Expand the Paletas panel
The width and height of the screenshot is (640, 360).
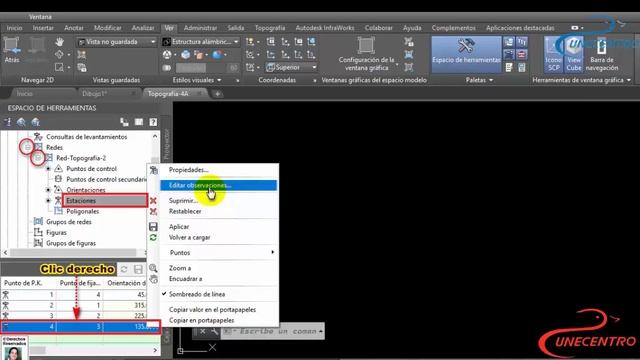coord(479,80)
